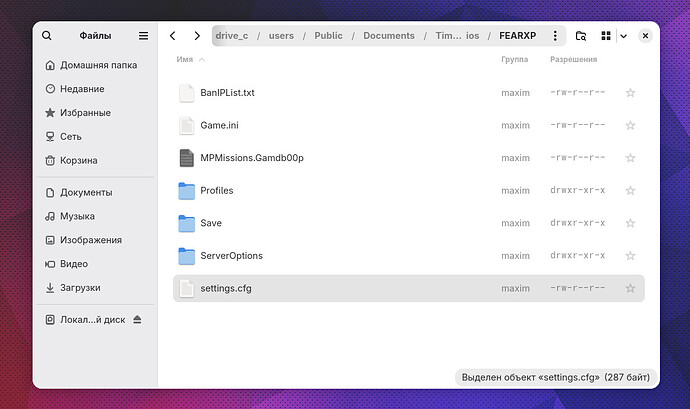The height and width of the screenshot is (409, 690).
Task: Open Загрузки in the sidebar
Action: tap(81, 288)
